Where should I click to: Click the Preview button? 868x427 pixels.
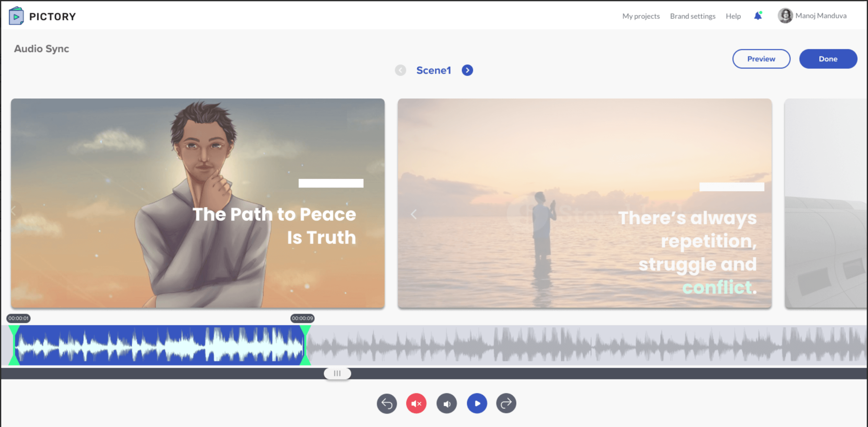pos(761,59)
